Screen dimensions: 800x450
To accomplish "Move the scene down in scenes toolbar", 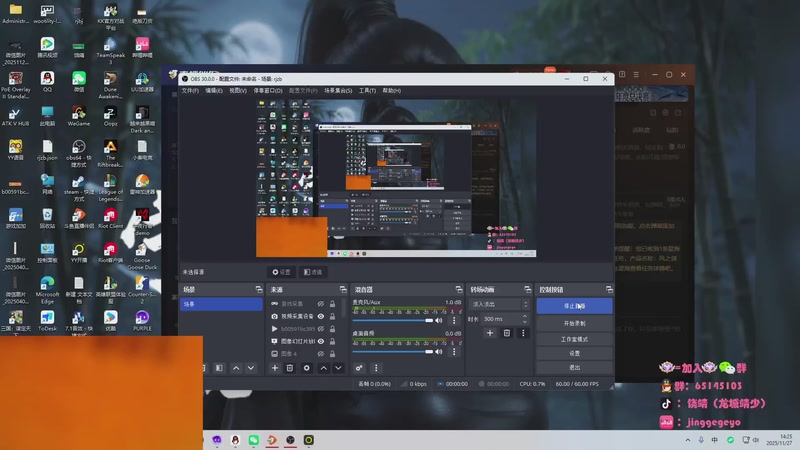I will (251, 368).
